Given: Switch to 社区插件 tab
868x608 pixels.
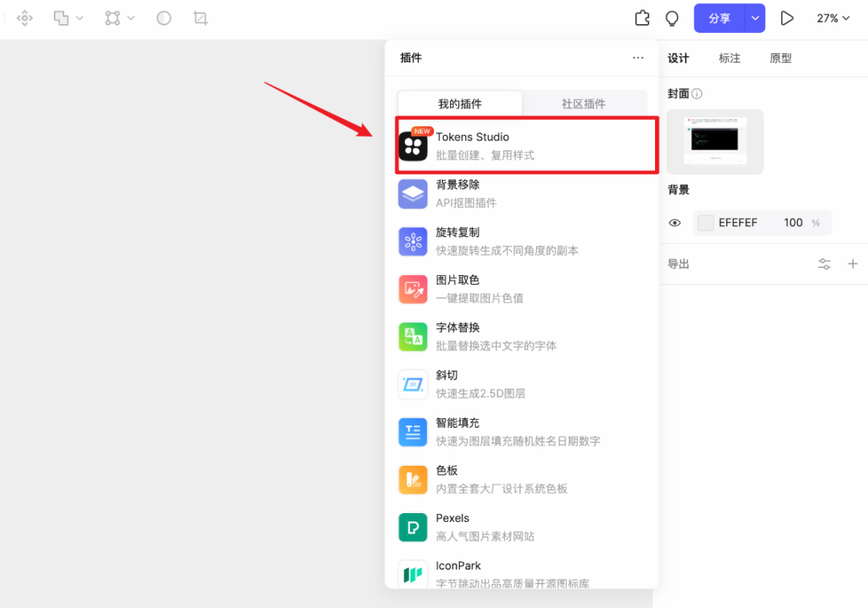Looking at the screenshot, I should tap(583, 104).
